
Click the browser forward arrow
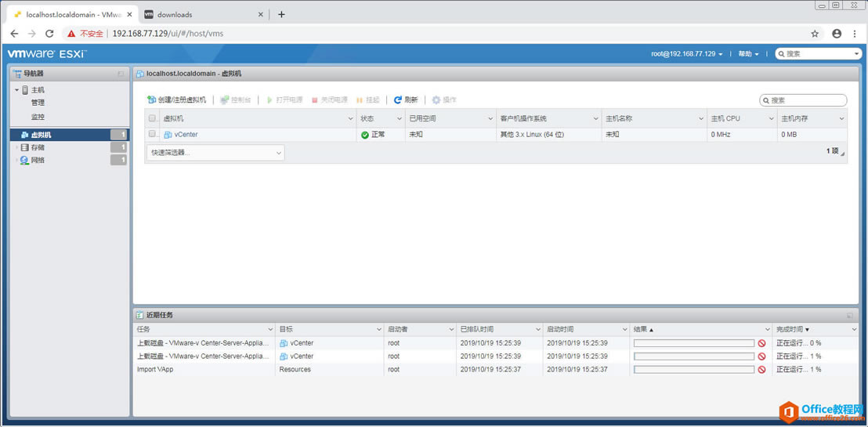coord(31,34)
